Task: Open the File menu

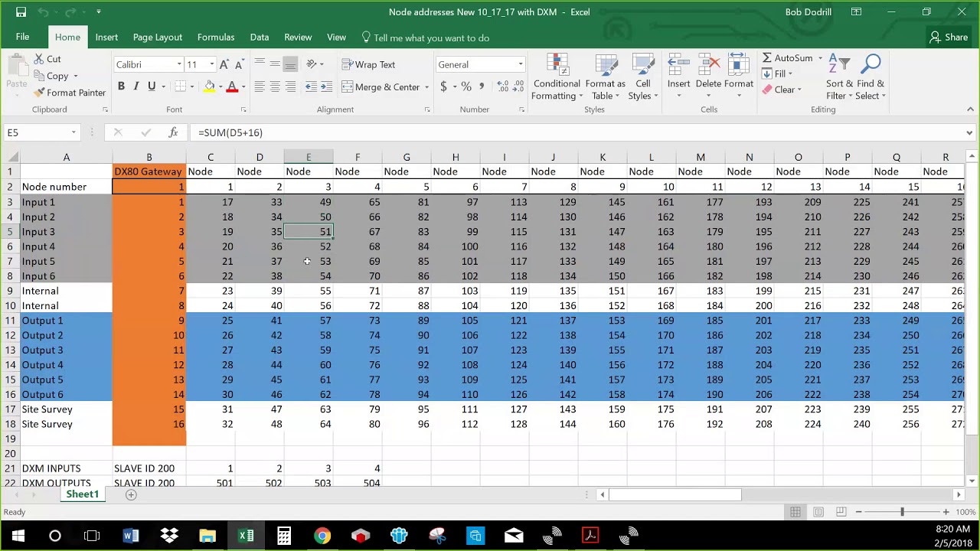Action: [x=23, y=37]
